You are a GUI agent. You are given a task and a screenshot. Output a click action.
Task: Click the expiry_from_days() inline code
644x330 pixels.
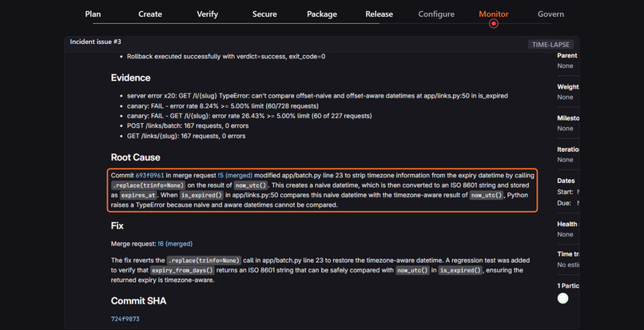tap(182, 270)
